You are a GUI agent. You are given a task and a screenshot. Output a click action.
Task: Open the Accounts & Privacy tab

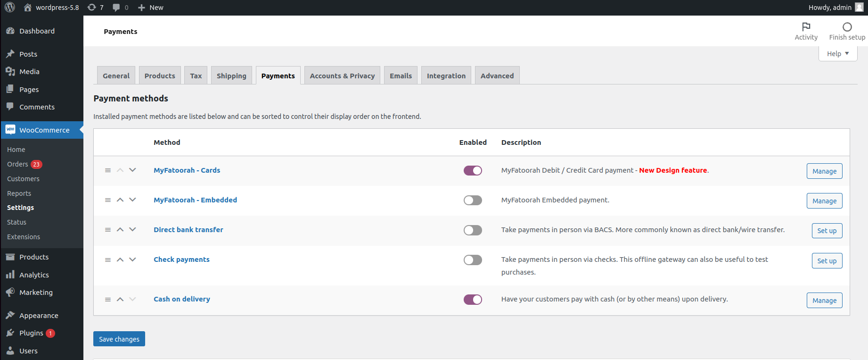(342, 75)
